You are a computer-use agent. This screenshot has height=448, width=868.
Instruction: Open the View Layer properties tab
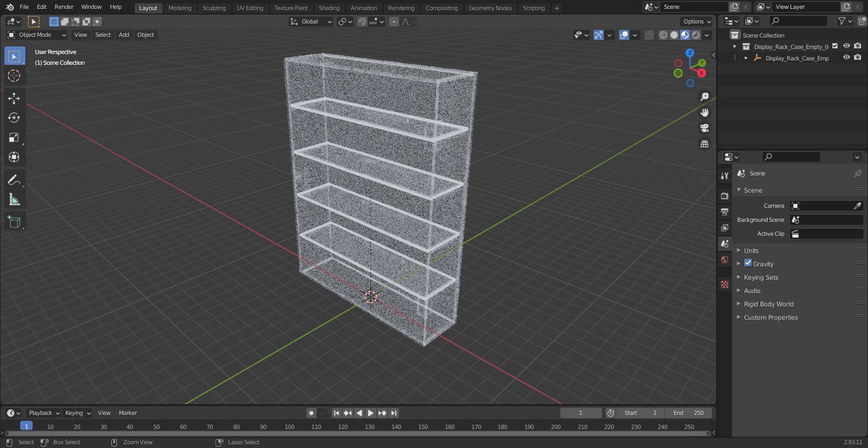[x=724, y=227]
